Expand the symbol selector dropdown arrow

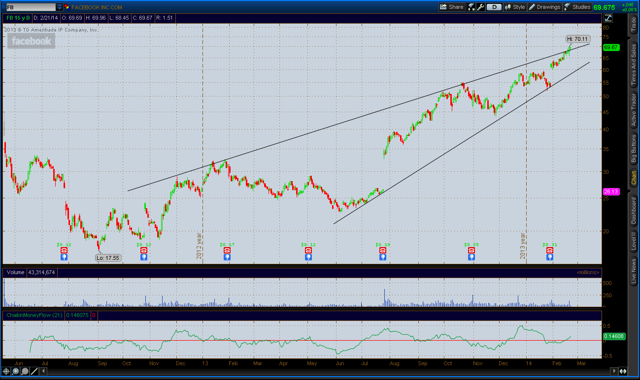59,7
